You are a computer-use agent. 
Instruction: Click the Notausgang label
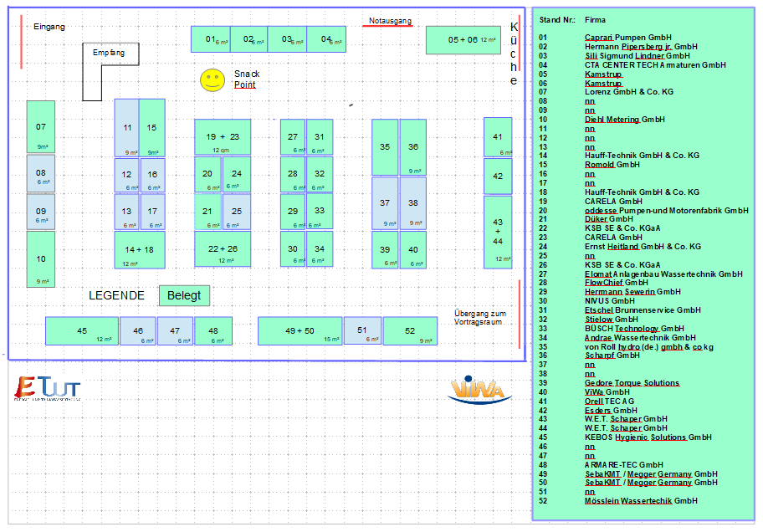point(390,21)
